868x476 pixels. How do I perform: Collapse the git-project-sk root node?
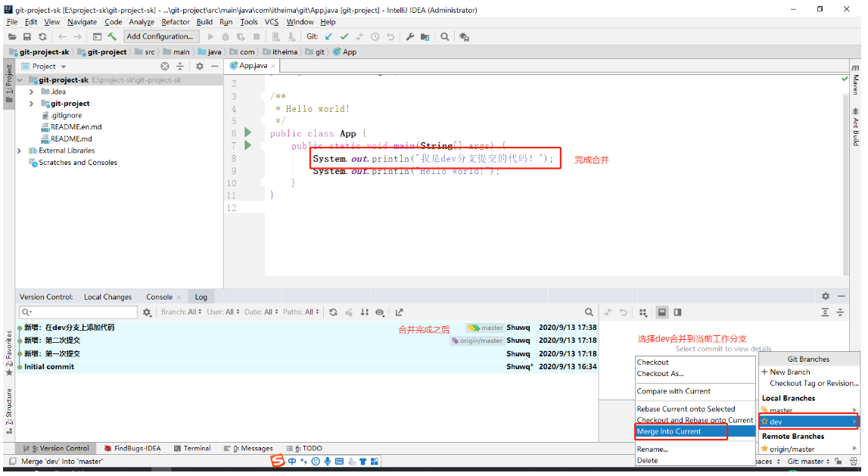tap(20, 79)
